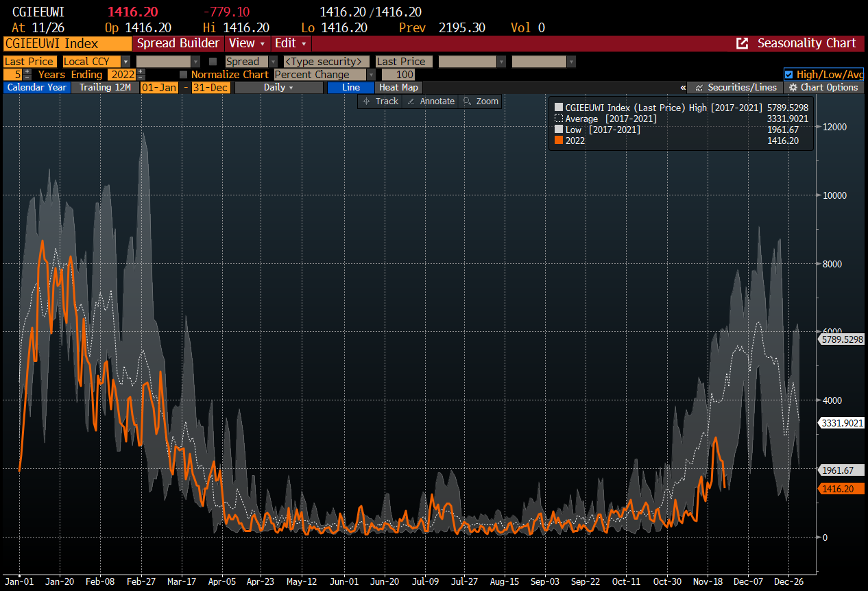This screenshot has height=591, width=868.
Task: Collapse panel with double-chevron arrow
Action: 683,88
